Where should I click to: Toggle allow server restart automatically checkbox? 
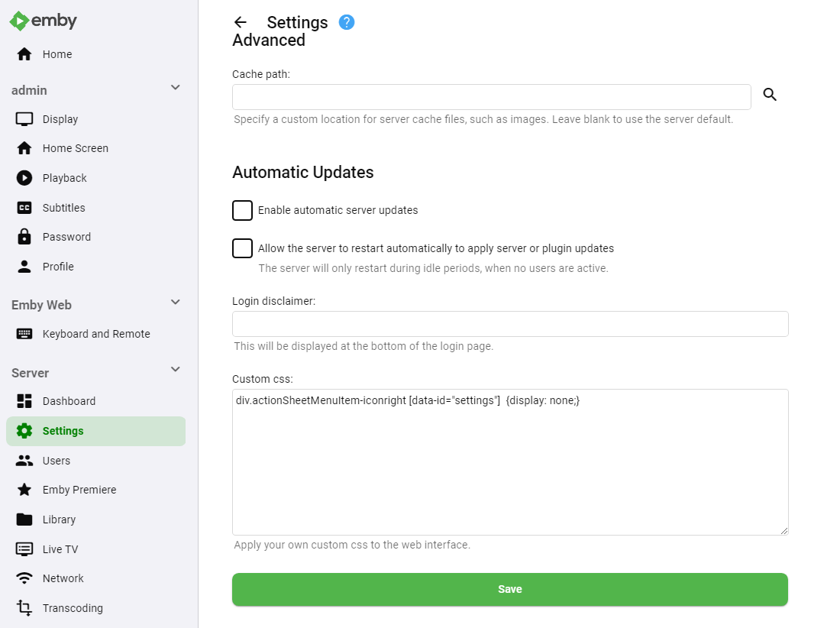(x=242, y=248)
